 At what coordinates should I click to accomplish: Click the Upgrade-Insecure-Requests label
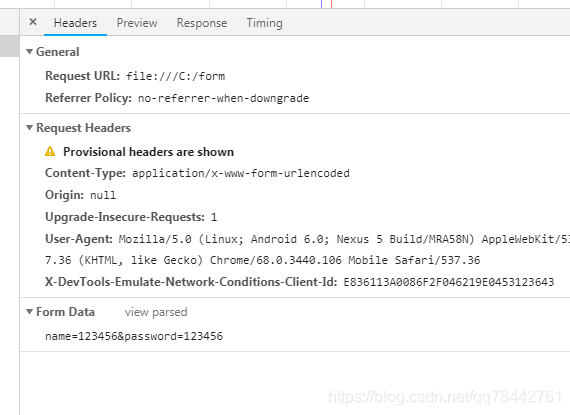tap(125, 217)
